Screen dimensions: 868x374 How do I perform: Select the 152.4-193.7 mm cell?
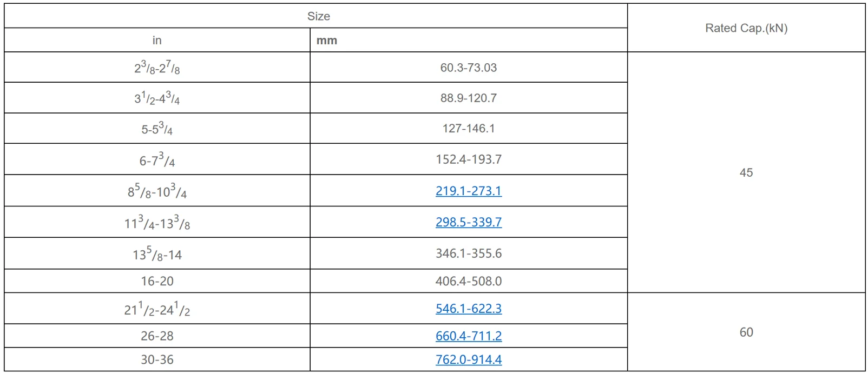point(468,159)
